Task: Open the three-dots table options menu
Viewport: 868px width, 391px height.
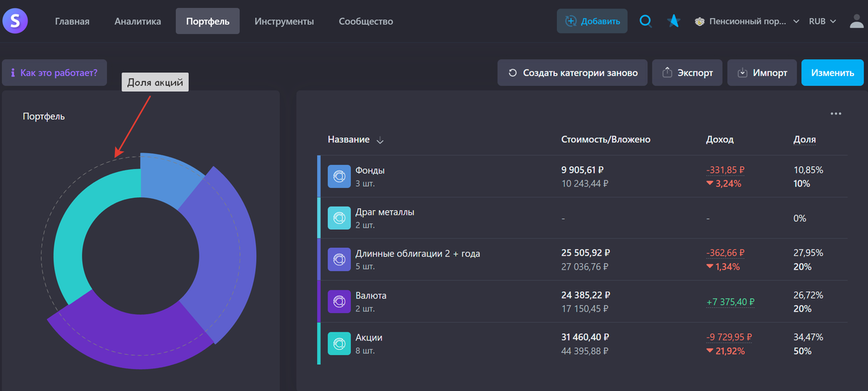Action: pyautogui.click(x=836, y=113)
